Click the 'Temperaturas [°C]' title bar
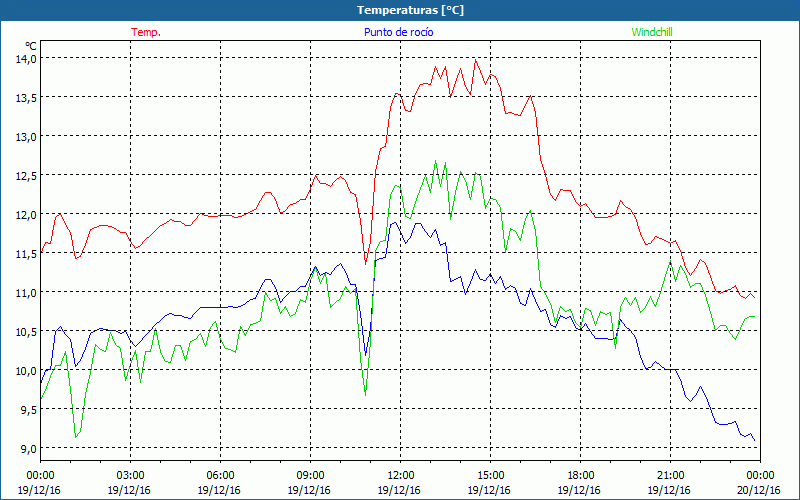This screenshot has height=500, width=800. (x=400, y=10)
